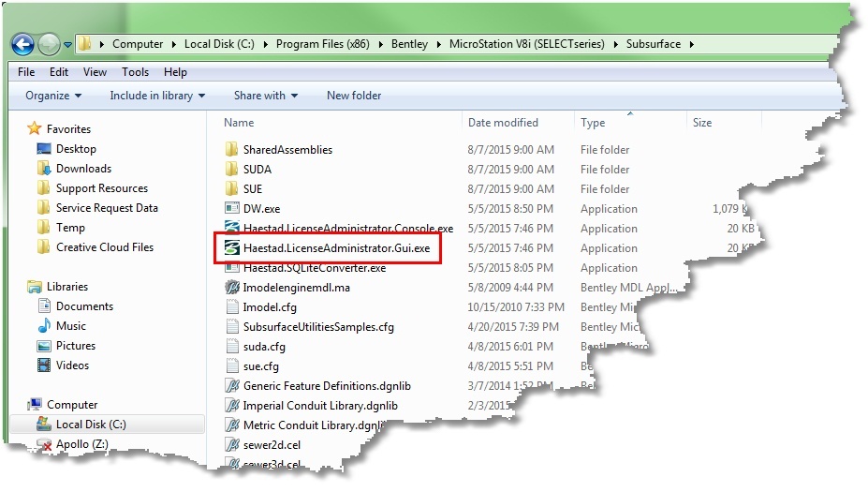Image resolution: width=868 pixels, height=492 pixels.
Task: Open Downloads in Favorites
Action: point(83,169)
